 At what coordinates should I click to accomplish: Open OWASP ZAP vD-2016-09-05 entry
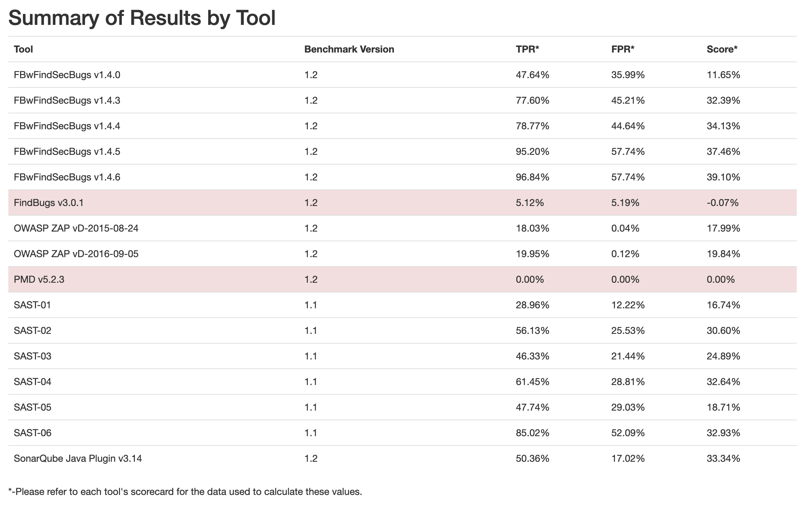(76, 254)
